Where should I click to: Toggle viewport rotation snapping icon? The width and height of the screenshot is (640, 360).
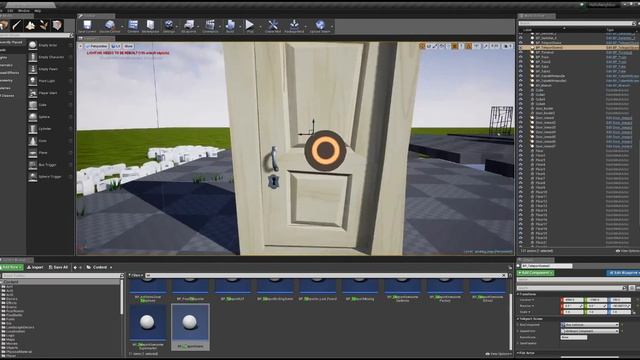click(469, 46)
